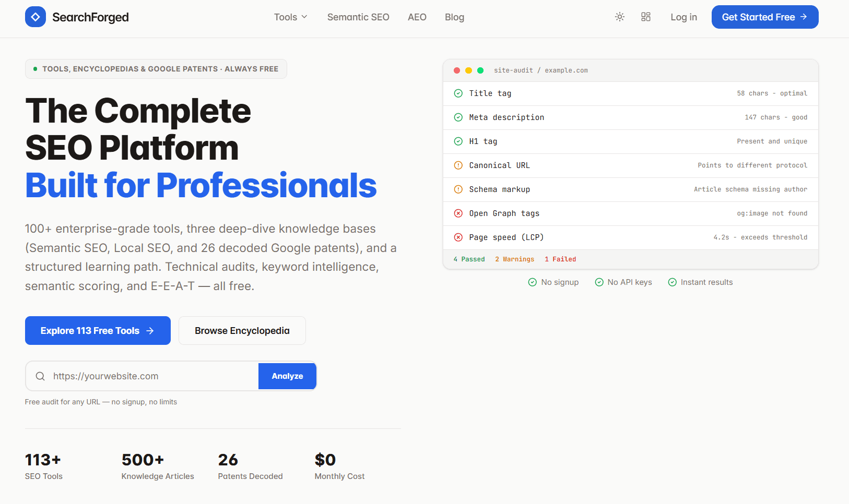Click the arrow on Get Started Free
This screenshot has height=504, width=849.
pos(803,17)
